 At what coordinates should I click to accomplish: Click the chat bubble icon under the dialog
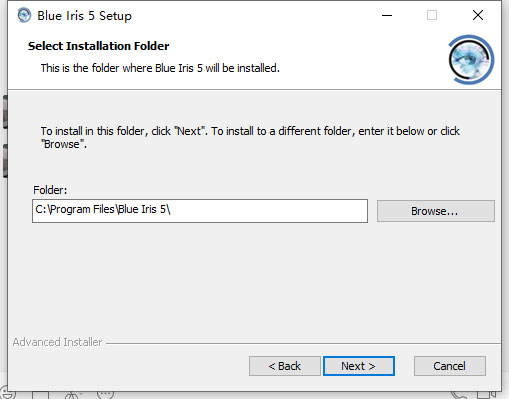(105, 395)
